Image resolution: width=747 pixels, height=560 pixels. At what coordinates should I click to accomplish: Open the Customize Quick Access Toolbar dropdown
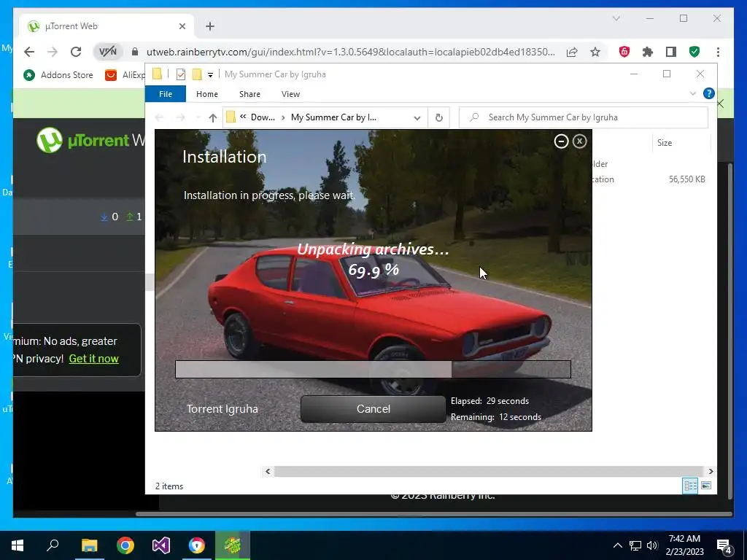(x=210, y=75)
